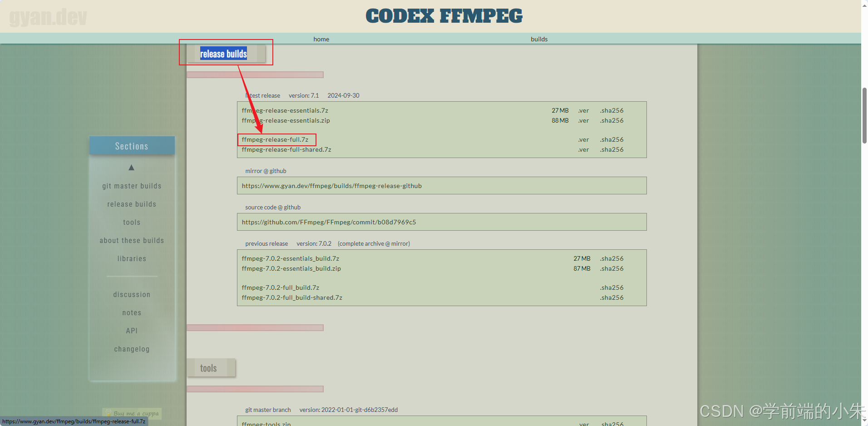Open the ffmpeg-release-github mirror URL
This screenshot has width=868, height=426.
pyautogui.click(x=331, y=186)
